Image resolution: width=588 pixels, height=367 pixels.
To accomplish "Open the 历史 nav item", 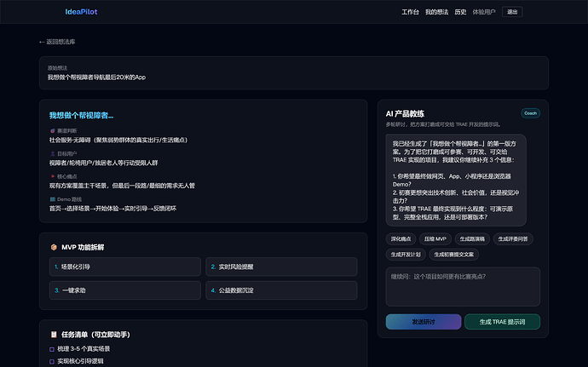I will pos(460,12).
